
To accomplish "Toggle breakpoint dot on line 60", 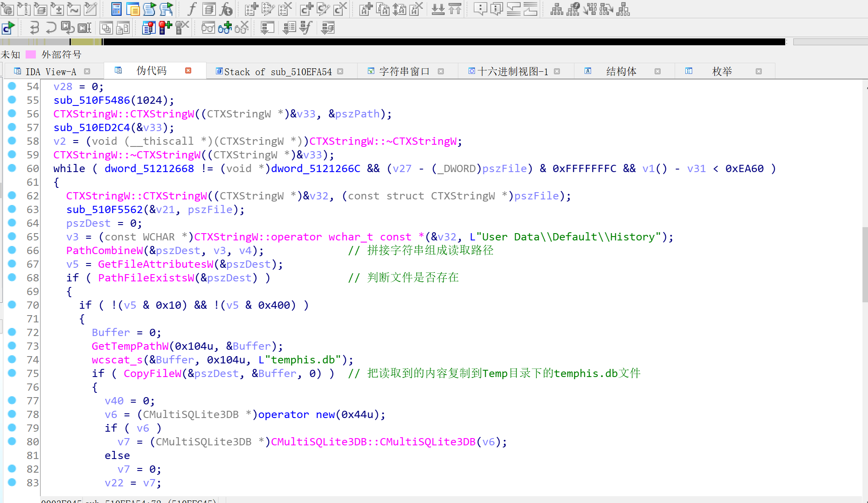I will pos(12,168).
